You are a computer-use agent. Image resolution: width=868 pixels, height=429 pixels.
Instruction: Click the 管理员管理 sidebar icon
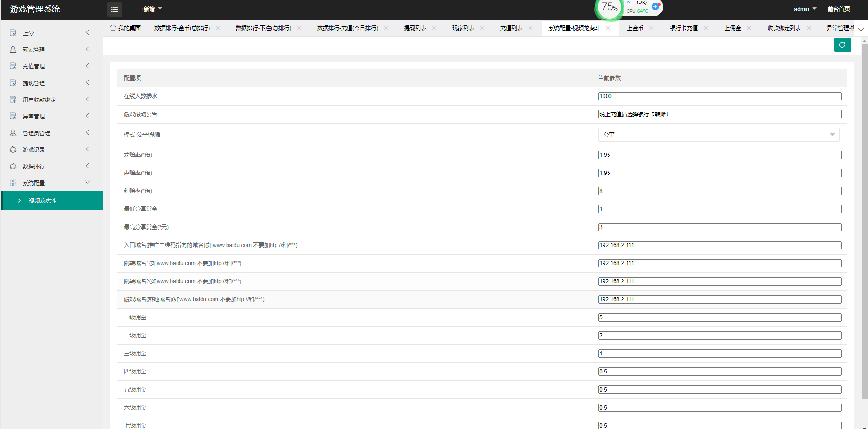point(13,133)
